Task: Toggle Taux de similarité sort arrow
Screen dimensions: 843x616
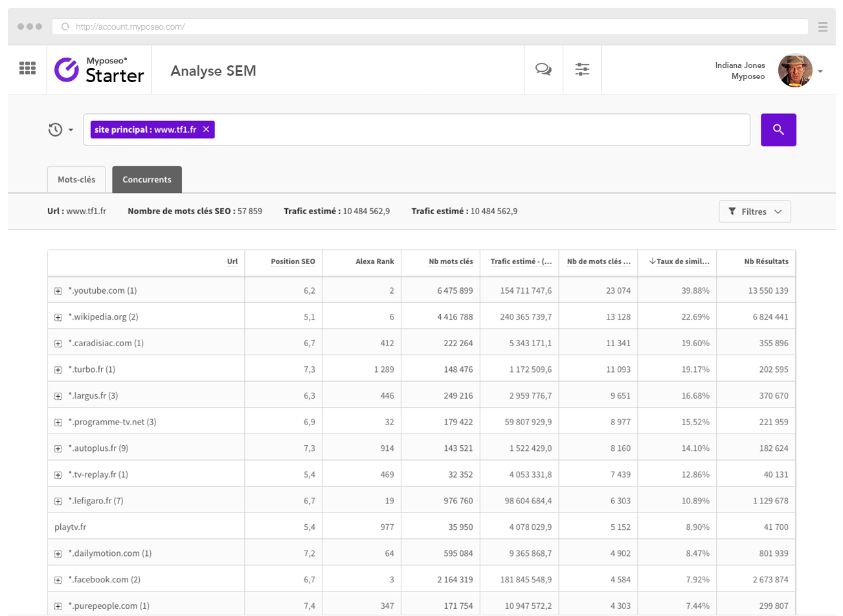Action: 653,261
